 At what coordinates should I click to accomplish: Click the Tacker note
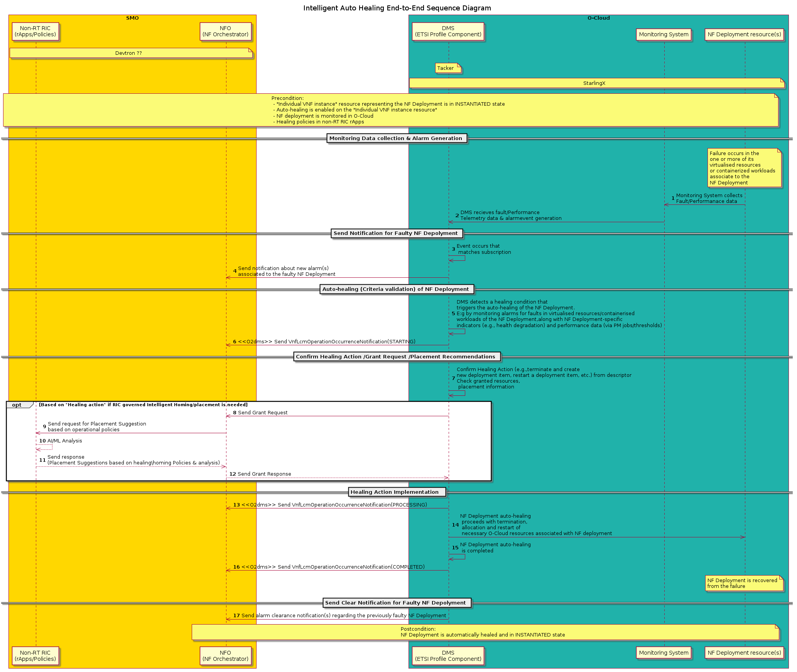(x=447, y=68)
